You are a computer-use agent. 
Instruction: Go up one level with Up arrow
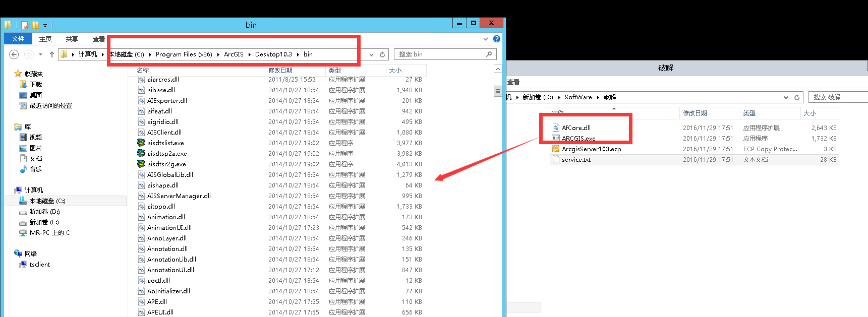pyautogui.click(x=51, y=54)
